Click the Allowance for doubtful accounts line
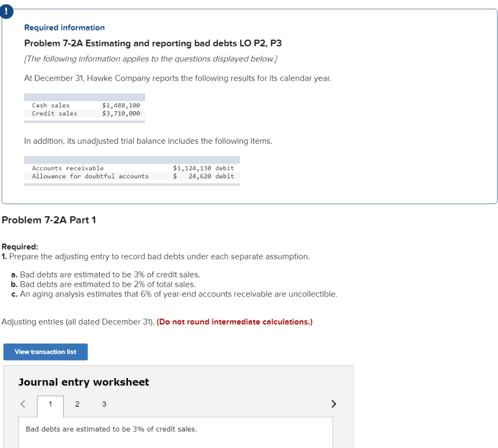The height and width of the screenshot is (448, 498). pos(131,176)
